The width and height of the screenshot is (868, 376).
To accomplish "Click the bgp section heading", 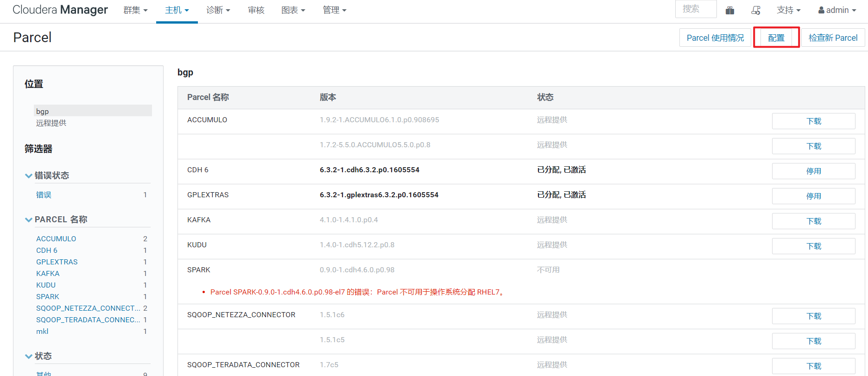I will point(185,73).
